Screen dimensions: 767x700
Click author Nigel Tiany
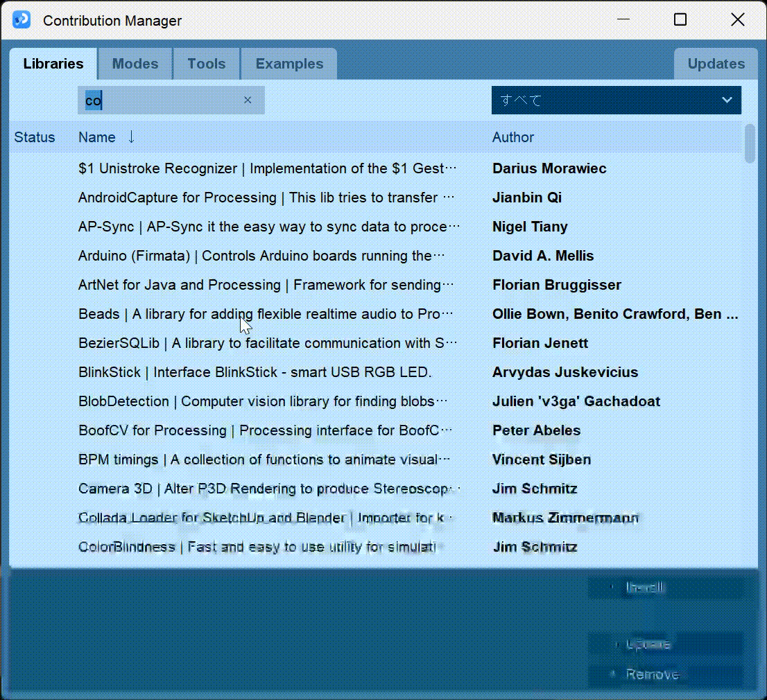coord(530,227)
